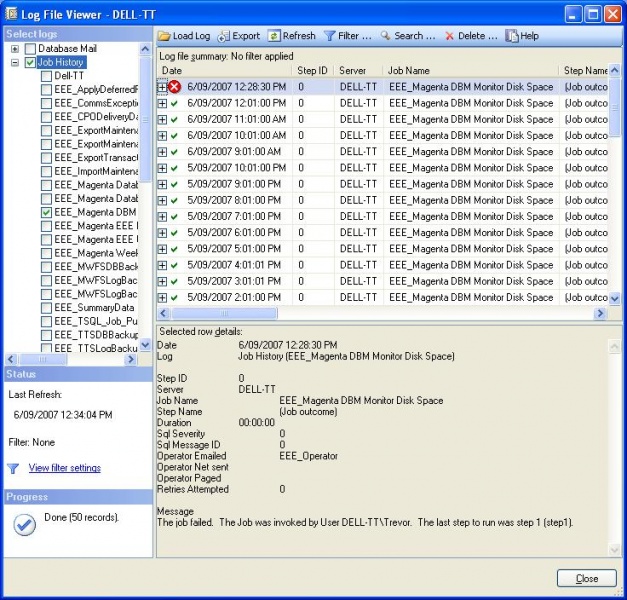The image size is (627, 600).
Task: Click scroll down arrow of Select logs tree
Action: tap(146, 345)
